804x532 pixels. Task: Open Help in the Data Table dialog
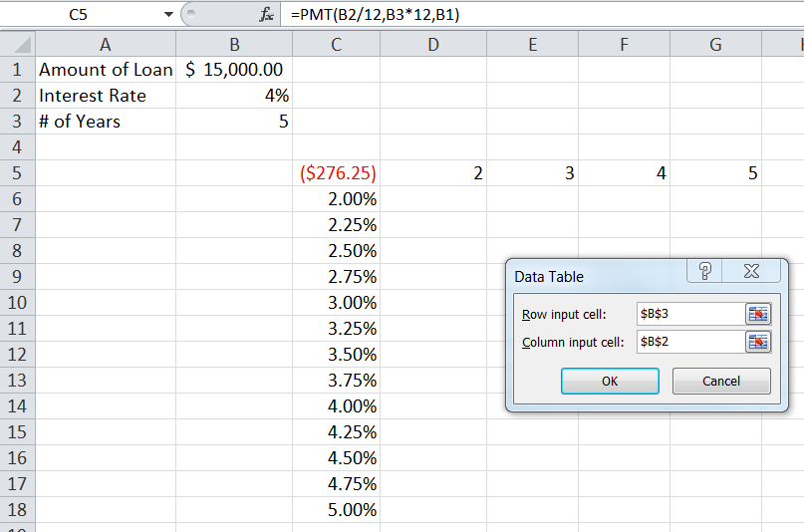pyautogui.click(x=704, y=272)
